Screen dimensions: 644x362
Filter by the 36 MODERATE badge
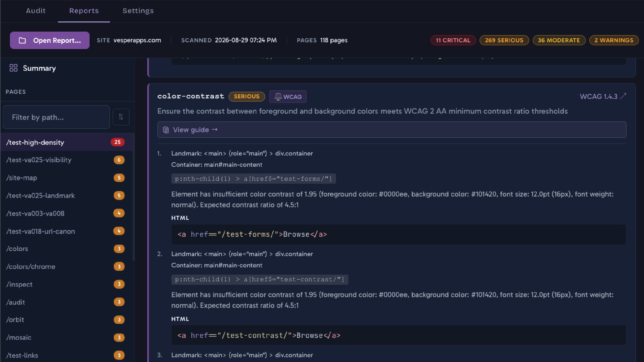tap(559, 40)
